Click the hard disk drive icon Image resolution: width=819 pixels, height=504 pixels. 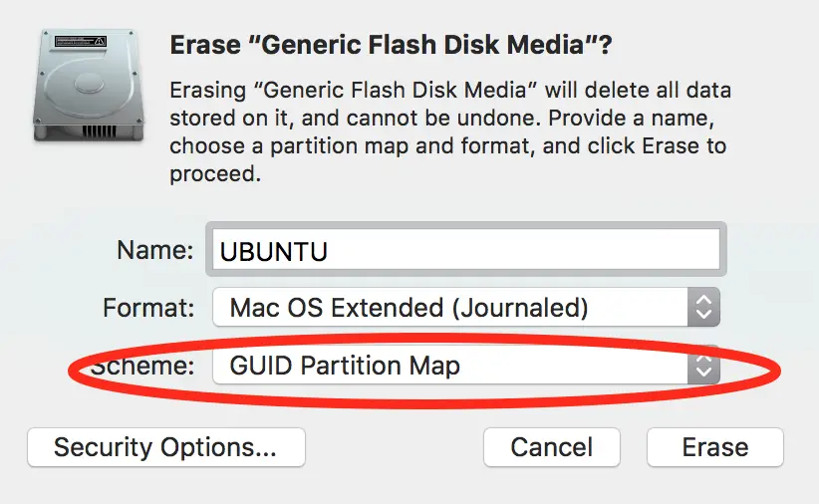(x=90, y=85)
